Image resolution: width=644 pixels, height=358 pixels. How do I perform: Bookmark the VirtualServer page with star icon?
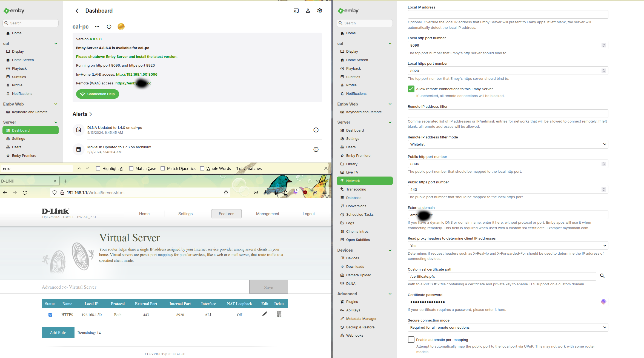click(226, 193)
